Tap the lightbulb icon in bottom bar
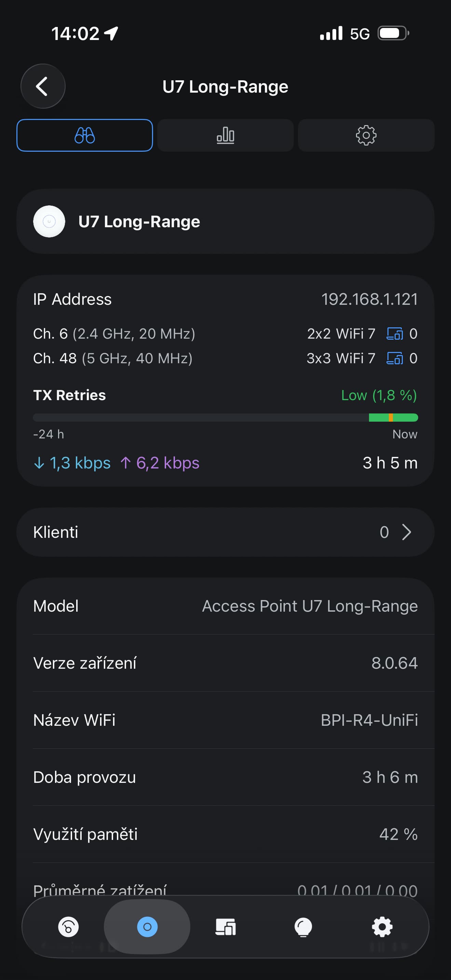This screenshot has width=451, height=980. tap(303, 927)
